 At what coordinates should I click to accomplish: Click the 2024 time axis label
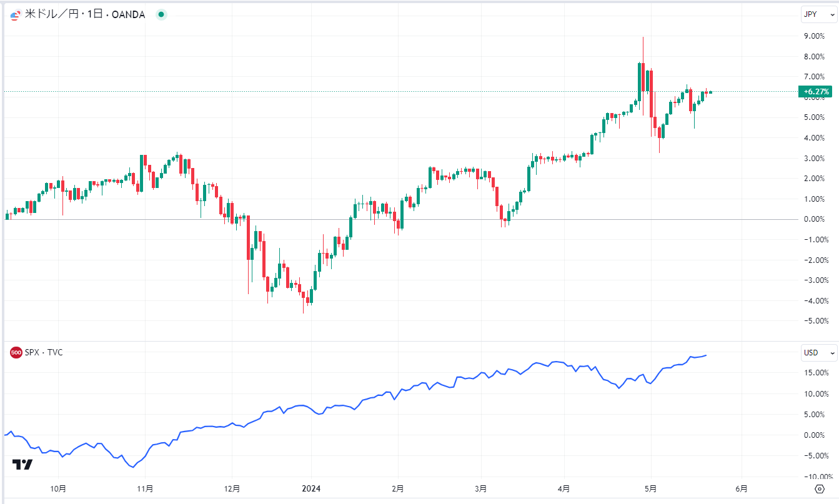[310, 488]
